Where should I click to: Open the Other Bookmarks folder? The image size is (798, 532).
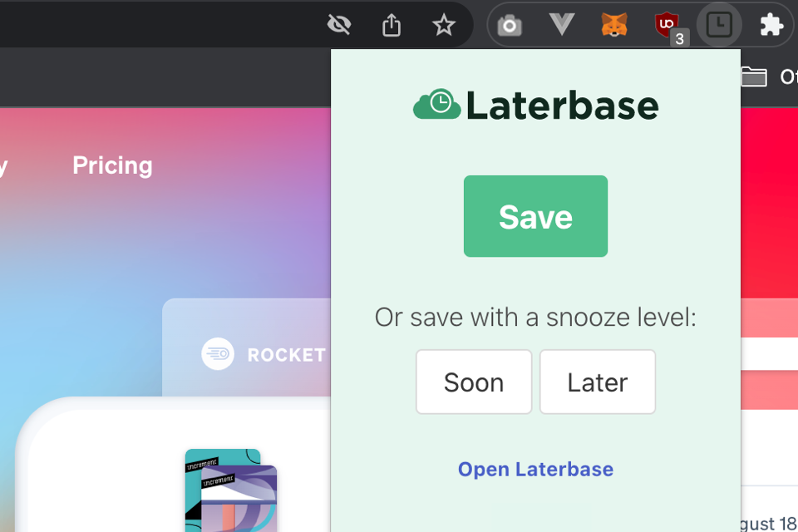click(x=754, y=76)
